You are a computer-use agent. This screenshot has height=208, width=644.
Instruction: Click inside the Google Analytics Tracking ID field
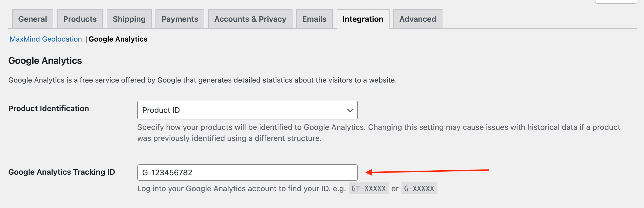[247, 173]
